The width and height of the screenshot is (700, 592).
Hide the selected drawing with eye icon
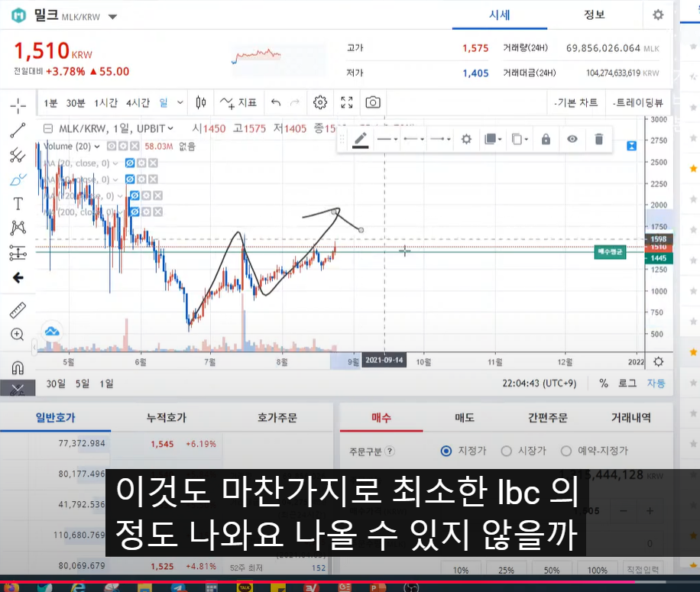[x=572, y=139]
